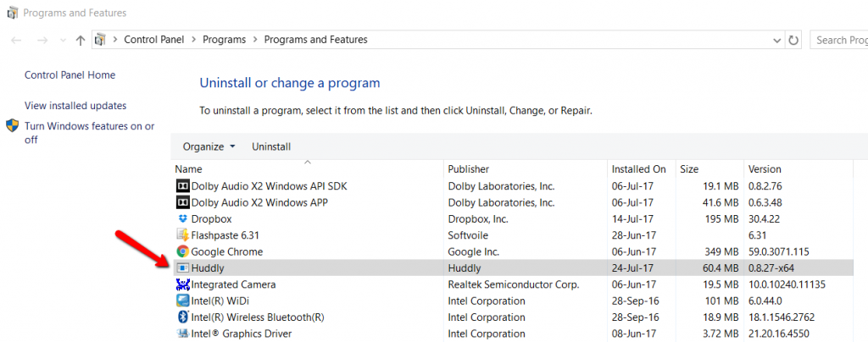Select Intel(R) Wireless Bluetooth(R) name text

(x=258, y=317)
